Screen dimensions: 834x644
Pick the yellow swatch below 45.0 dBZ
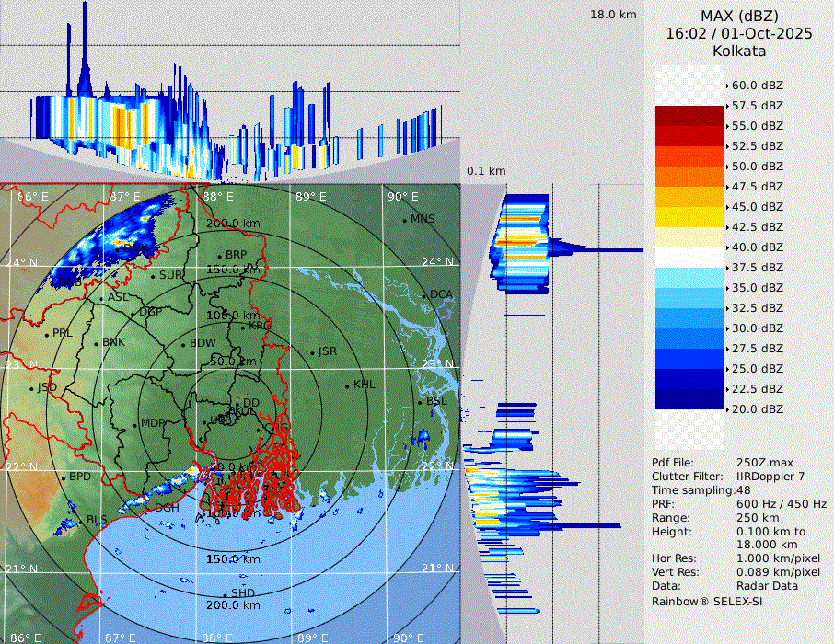tap(689, 216)
